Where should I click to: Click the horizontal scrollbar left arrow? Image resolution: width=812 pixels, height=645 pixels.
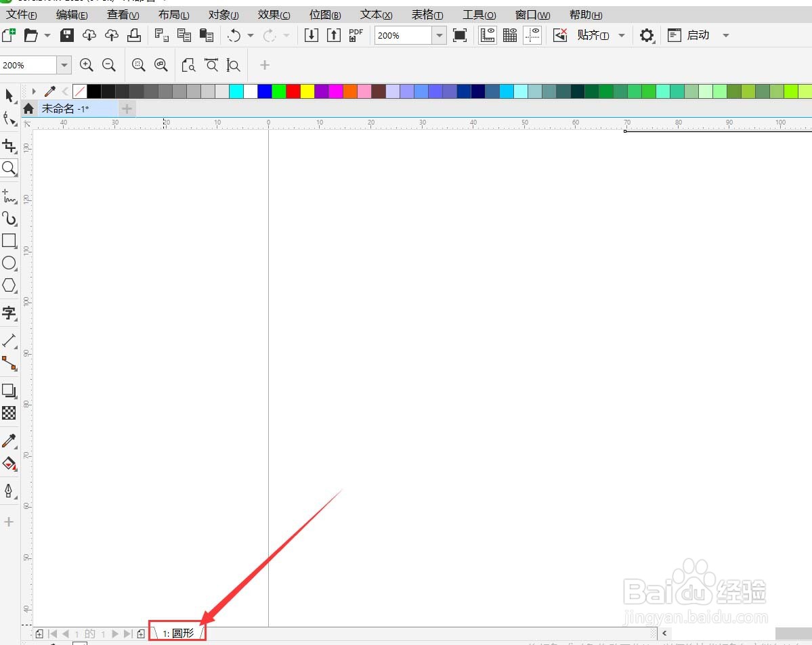coord(664,633)
